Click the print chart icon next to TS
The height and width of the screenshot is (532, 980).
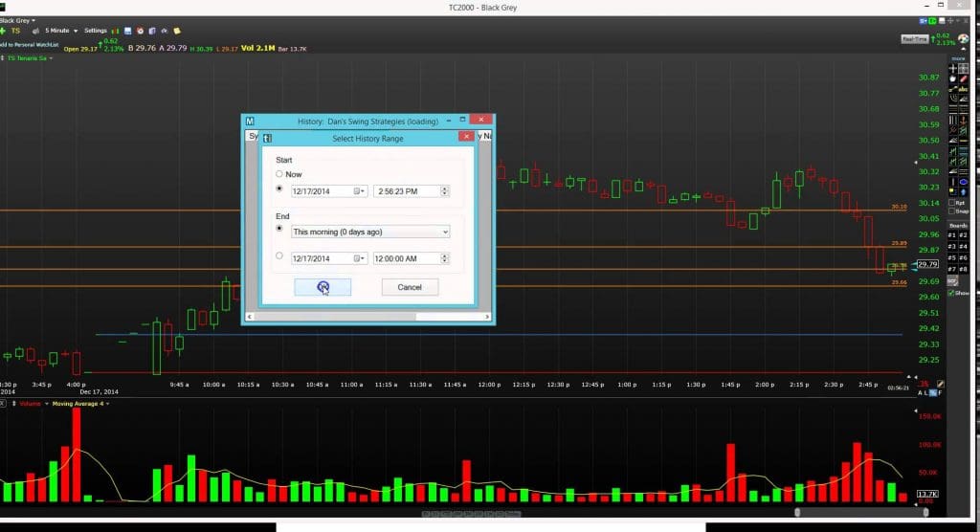click(x=35, y=31)
